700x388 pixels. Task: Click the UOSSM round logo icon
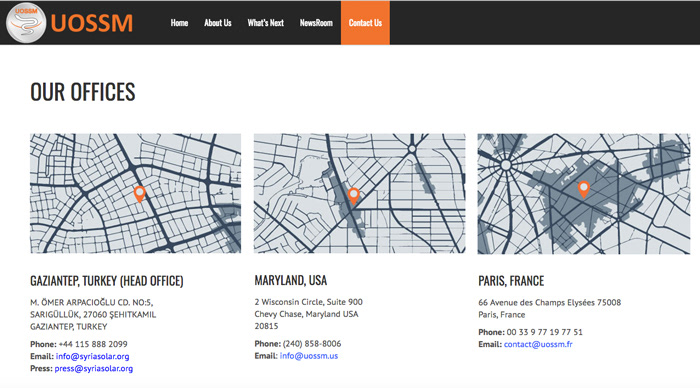point(26,23)
